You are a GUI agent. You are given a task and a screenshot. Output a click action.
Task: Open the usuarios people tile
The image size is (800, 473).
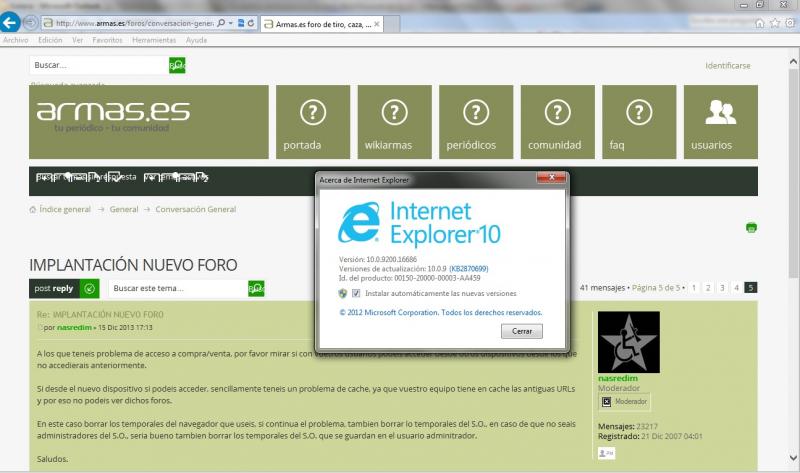pyautogui.click(x=720, y=122)
